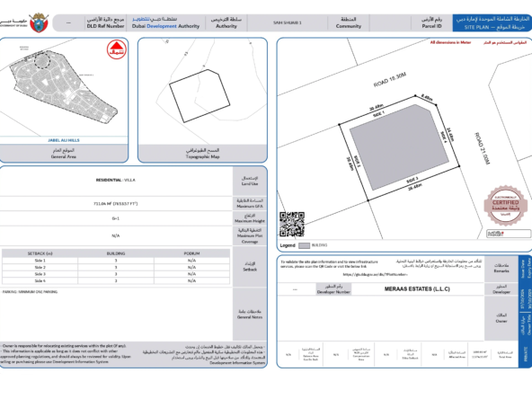Click the Maximum Plot Coverage row label
The width and height of the screenshot is (532, 399).
(250, 235)
